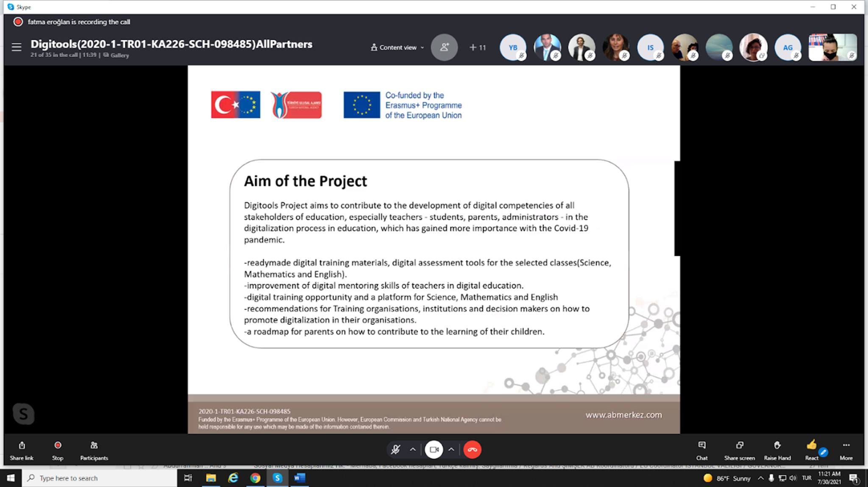The width and height of the screenshot is (868, 487).
Task: Expand camera options chevron
Action: [451, 449]
